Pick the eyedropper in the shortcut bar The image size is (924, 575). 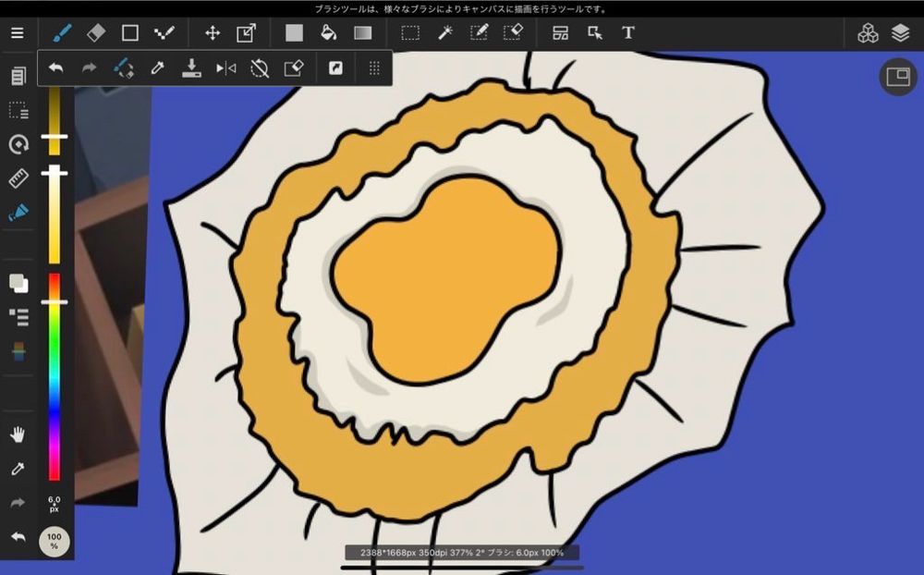(157, 68)
